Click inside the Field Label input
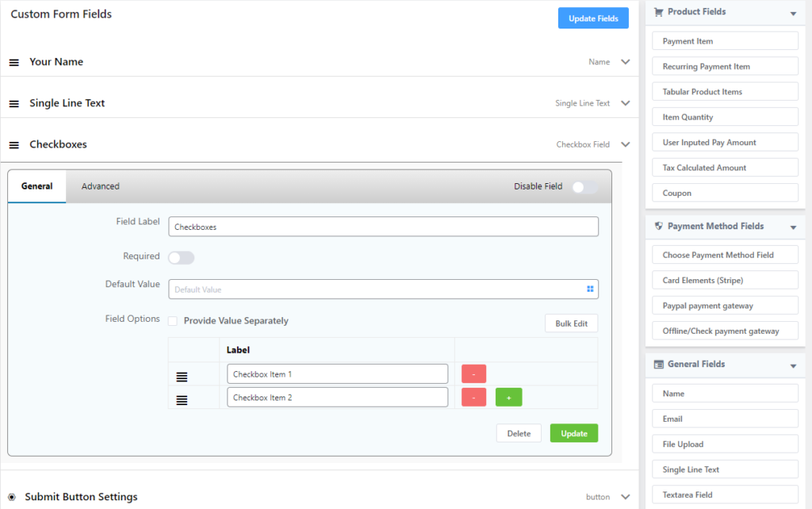 tap(383, 226)
